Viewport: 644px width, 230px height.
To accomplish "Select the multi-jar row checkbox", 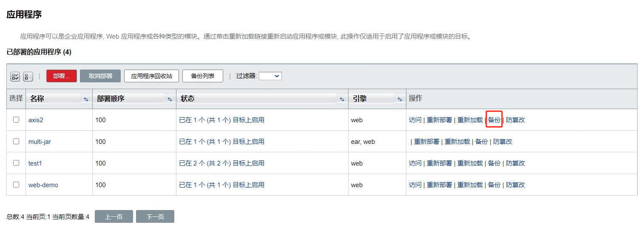I will pyautogui.click(x=16, y=141).
